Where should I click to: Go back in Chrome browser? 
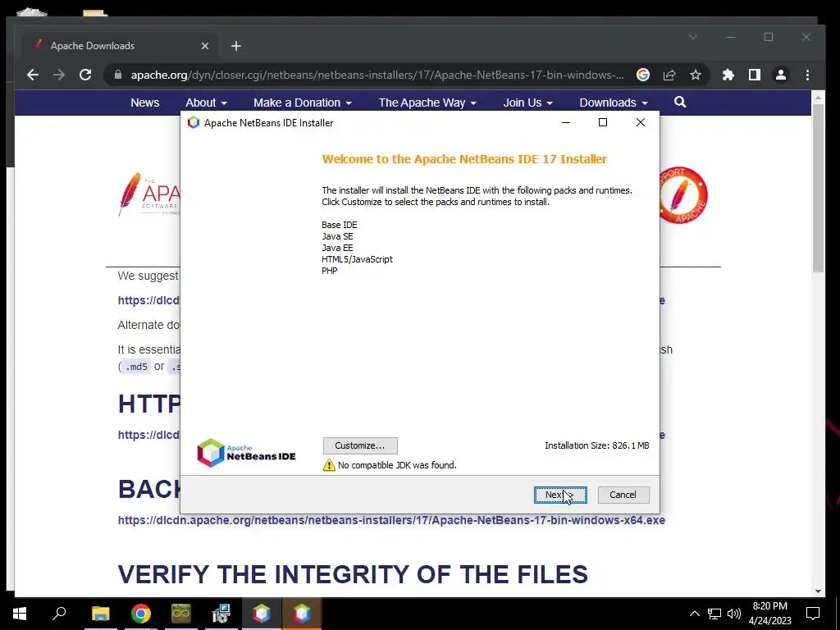[33, 75]
